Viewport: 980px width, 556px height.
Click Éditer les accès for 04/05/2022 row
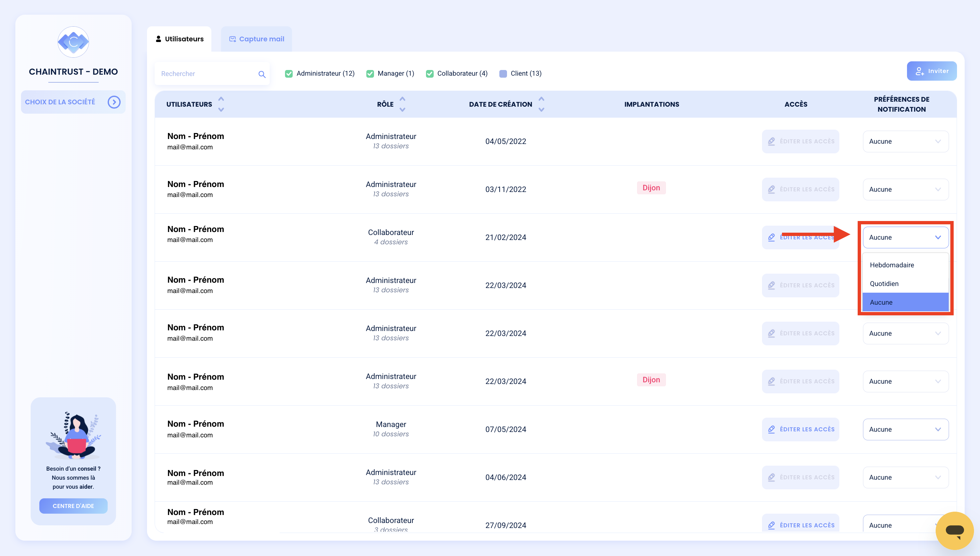801,141
